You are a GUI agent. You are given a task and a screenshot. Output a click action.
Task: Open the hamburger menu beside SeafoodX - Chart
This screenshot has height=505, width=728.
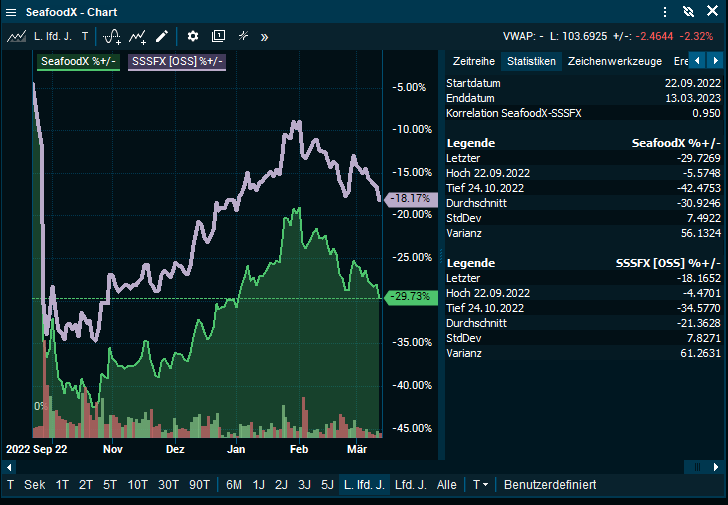click(11, 12)
